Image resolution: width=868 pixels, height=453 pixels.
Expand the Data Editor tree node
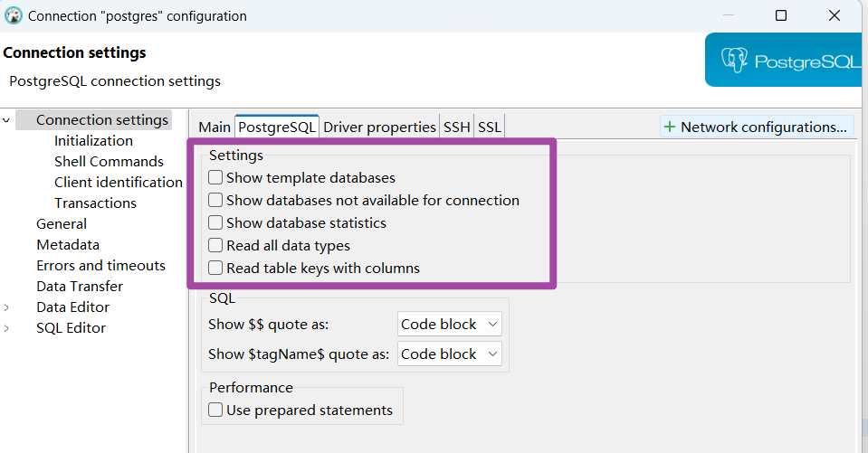click(x=7, y=307)
